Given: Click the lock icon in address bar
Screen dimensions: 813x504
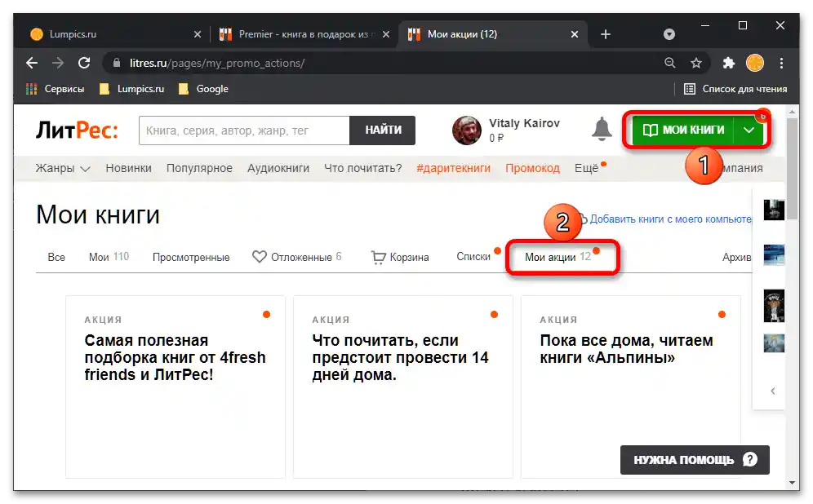Looking at the screenshot, I should [x=118, y=63].
